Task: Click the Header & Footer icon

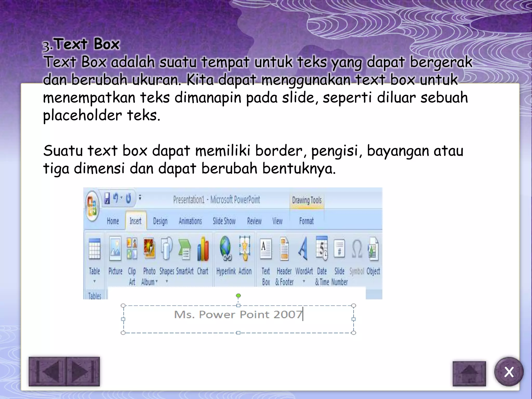Action: point(284,249)
